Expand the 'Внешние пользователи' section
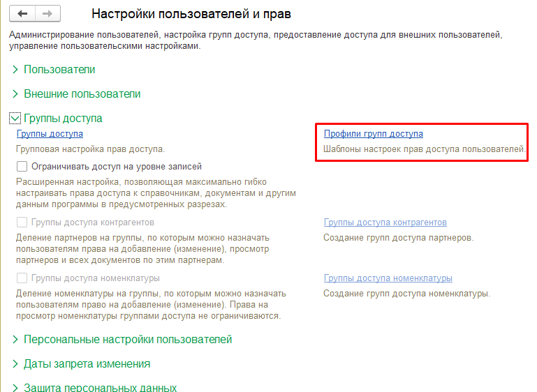 [x=82, y=93]
